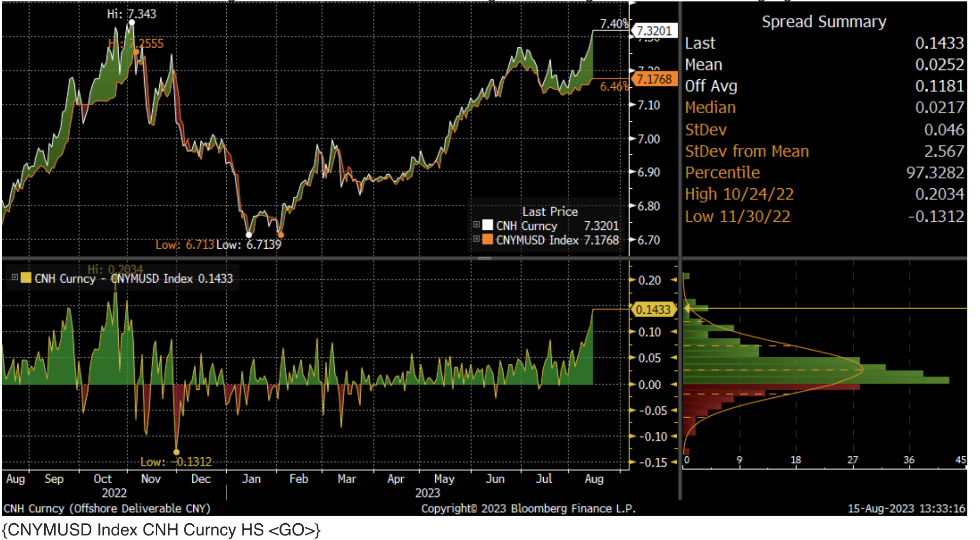Click the CNYMUSD Index CNH Curncy HS <GO> caption
This screenshot has height=540, width=980.
click(161, 530)
